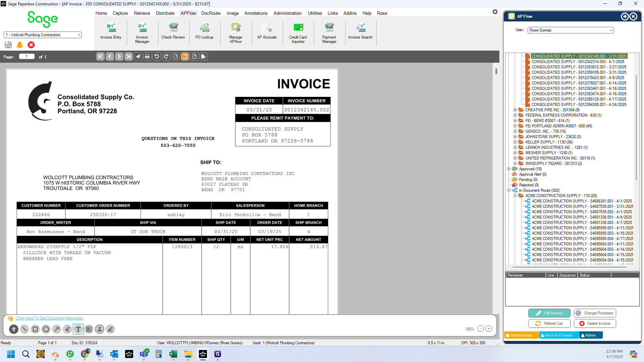644x362 pixels.
Task: Open Invoice Entry in the APFlow ribbon
Action: pos(111,32)
